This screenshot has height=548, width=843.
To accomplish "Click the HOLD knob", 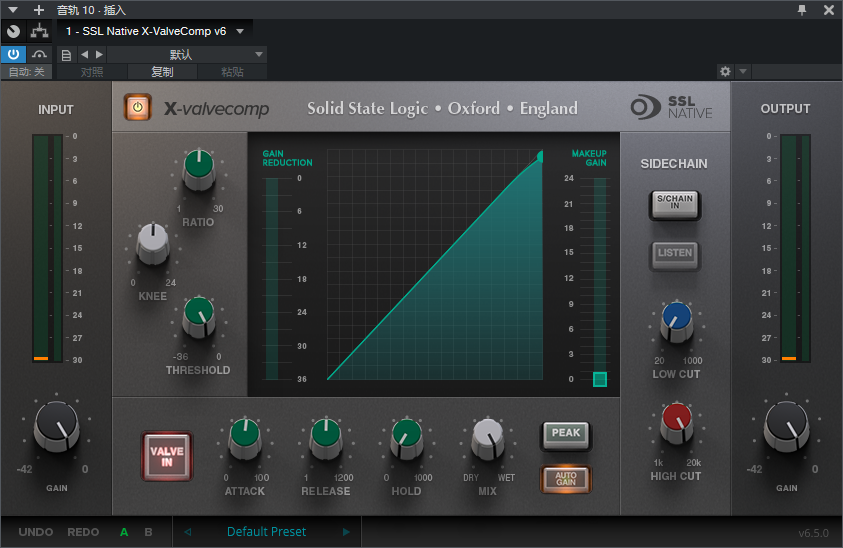I will [x=407, y=438].
